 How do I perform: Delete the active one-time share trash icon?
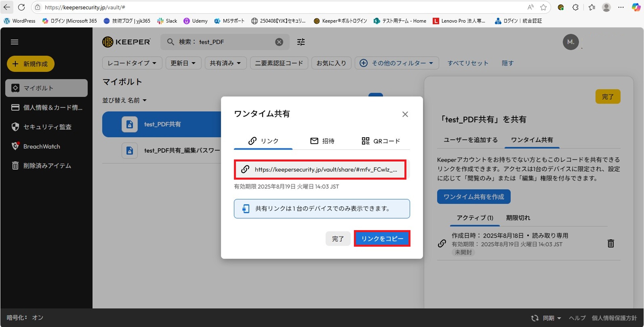610,243
